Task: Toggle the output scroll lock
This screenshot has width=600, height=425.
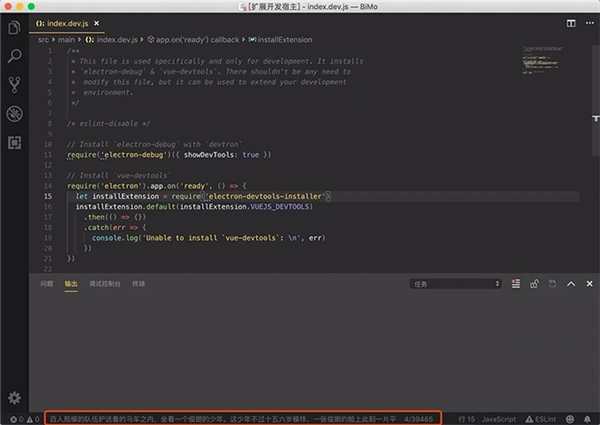Action: click(x=535, y=284)
